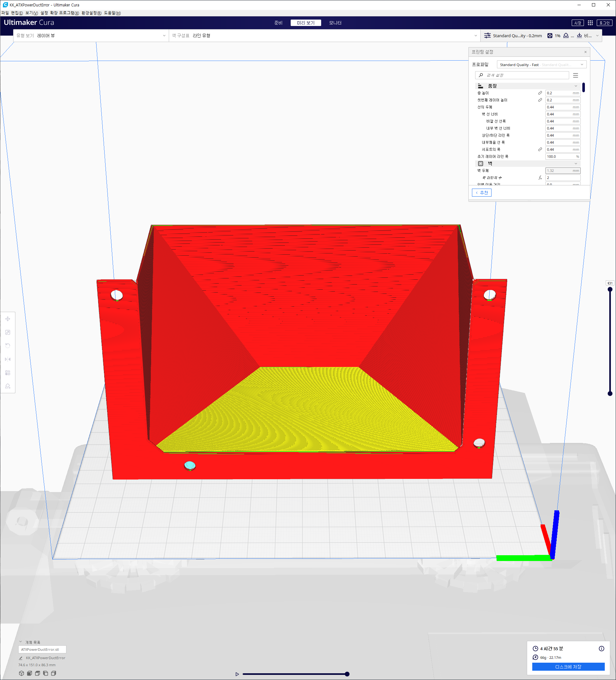Select the front view cube icon

pos(30,673)
